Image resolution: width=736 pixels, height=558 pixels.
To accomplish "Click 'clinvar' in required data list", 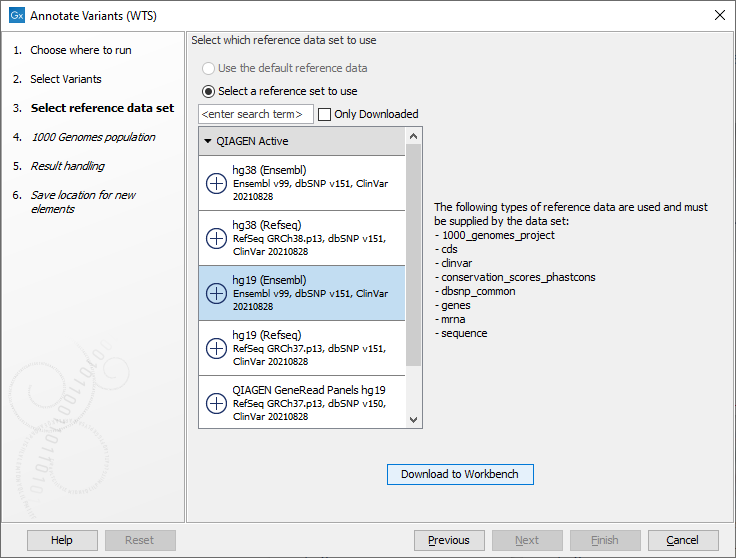I will [x=456, y=263].
